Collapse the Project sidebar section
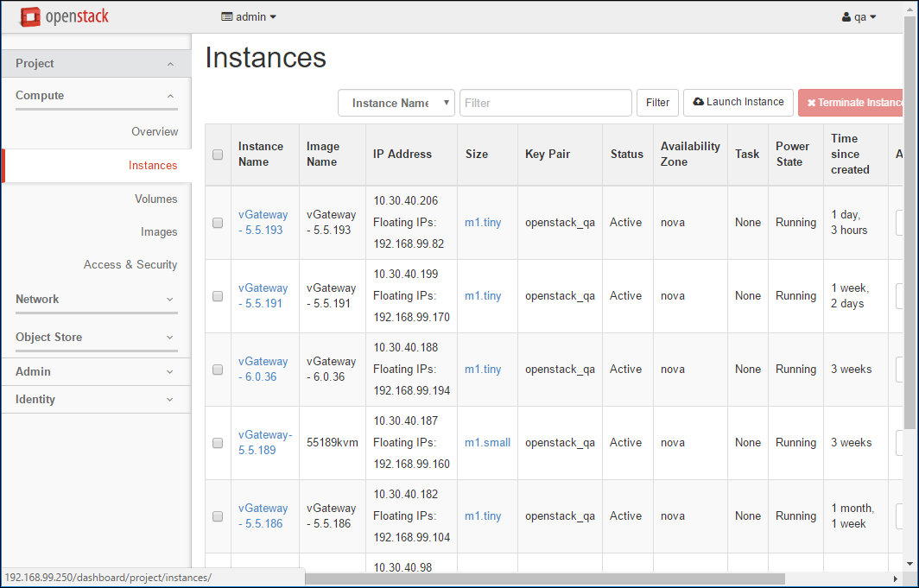The height and width of the screenshot is (588, 919). [x=96, y=63]
